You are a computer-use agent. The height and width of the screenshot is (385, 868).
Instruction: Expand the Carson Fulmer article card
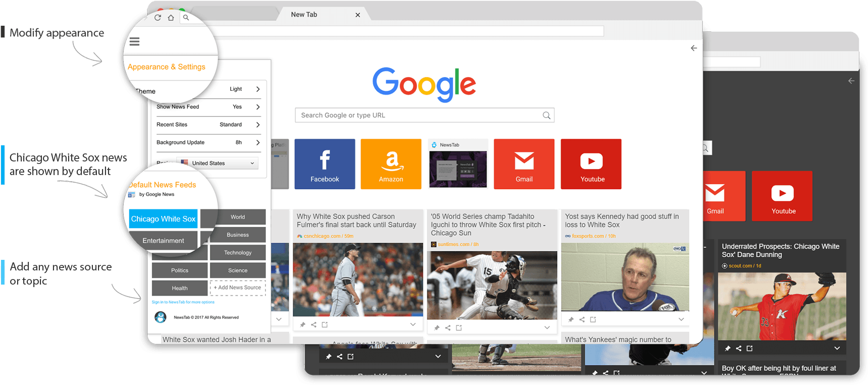(413, 324)
